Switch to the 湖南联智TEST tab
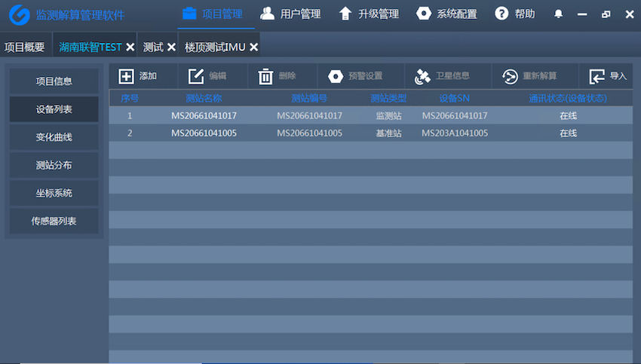The image size is (641, 364). 90,47
